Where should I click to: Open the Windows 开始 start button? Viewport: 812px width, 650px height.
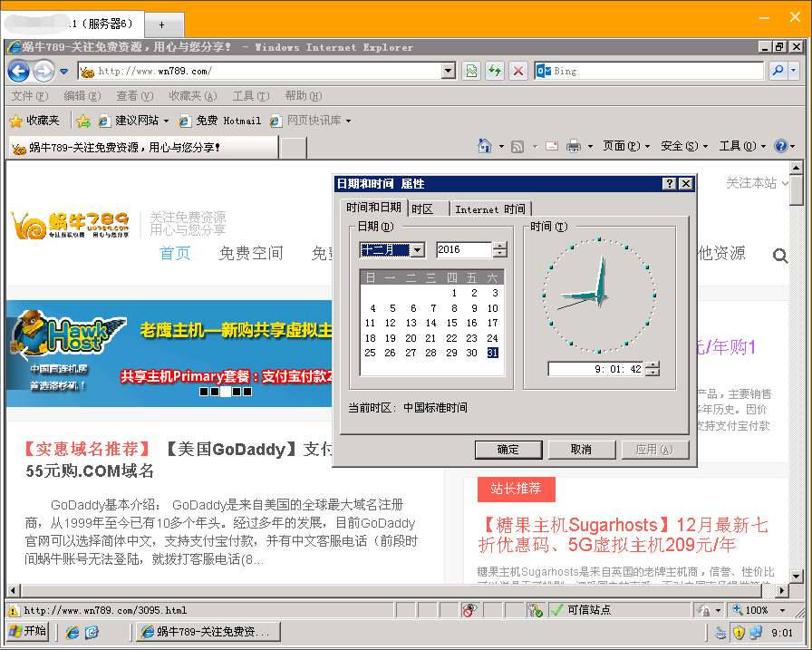coord(27,632)
